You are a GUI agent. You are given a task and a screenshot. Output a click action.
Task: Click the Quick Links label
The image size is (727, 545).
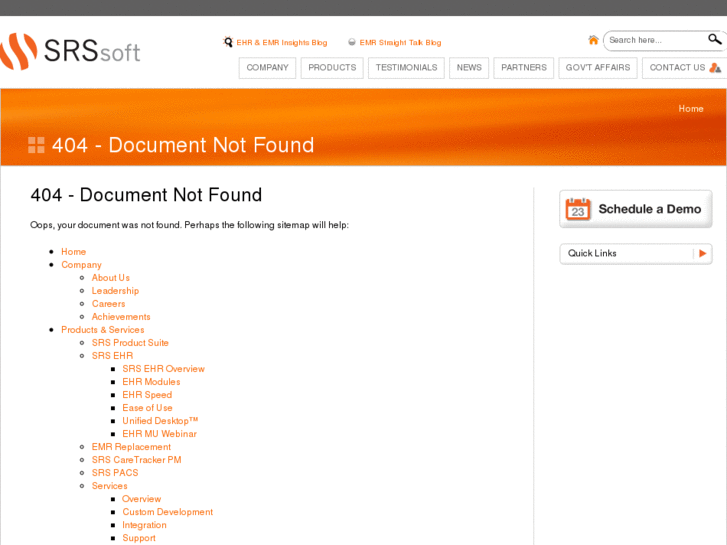coord(592,253)
